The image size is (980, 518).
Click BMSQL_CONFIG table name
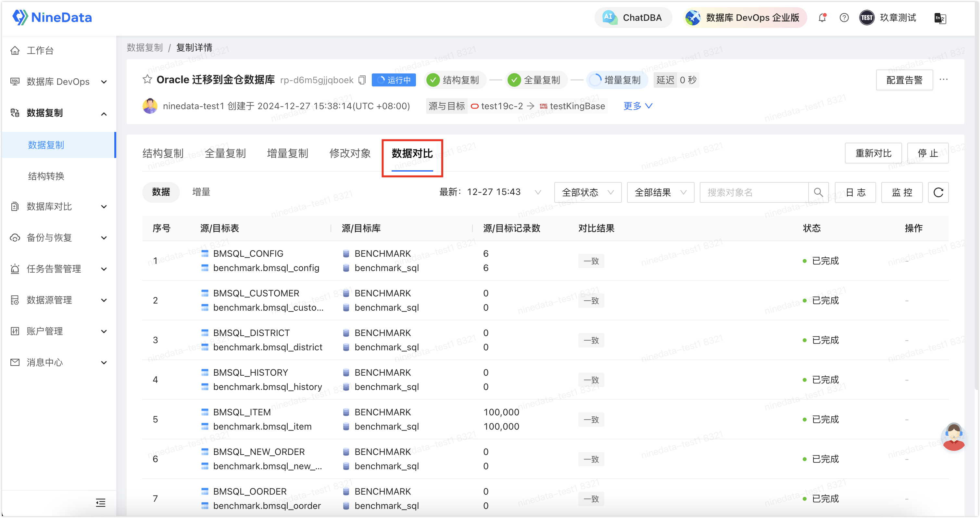click(x=248, y=253)
